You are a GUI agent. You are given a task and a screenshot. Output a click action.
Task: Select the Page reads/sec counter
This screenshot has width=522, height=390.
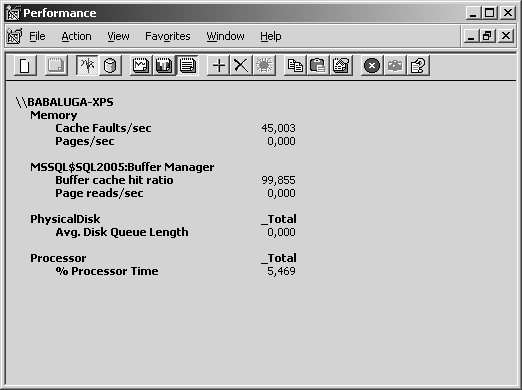pos(99,193)
